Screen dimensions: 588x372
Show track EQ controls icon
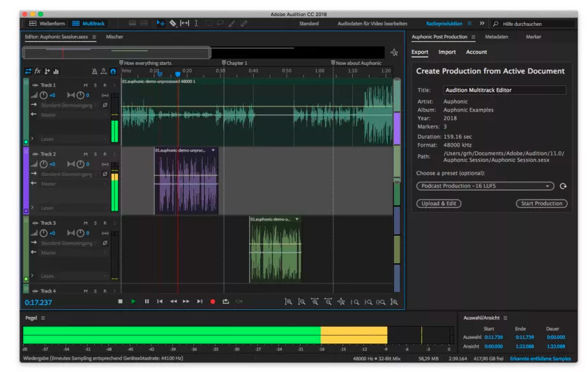[56, 71]
